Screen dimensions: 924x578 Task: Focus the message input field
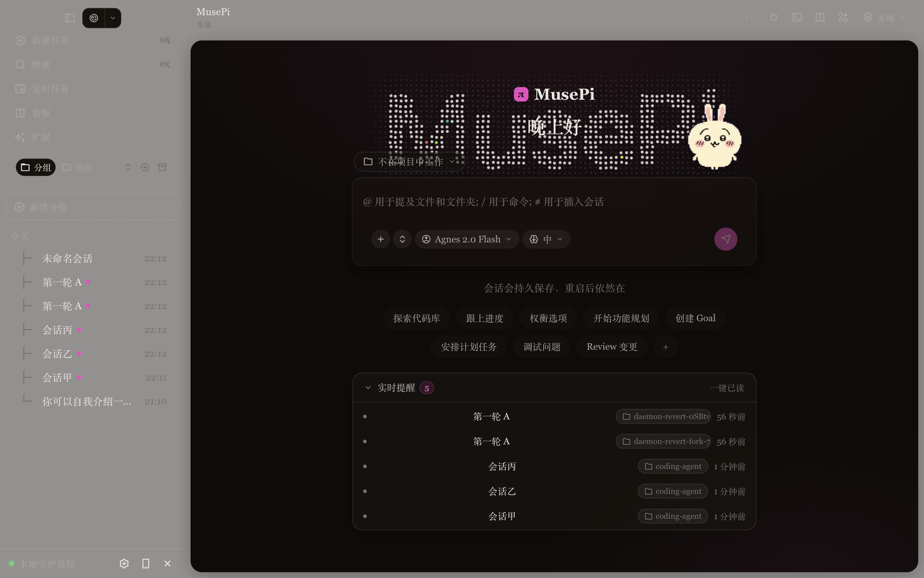(554, 202)
